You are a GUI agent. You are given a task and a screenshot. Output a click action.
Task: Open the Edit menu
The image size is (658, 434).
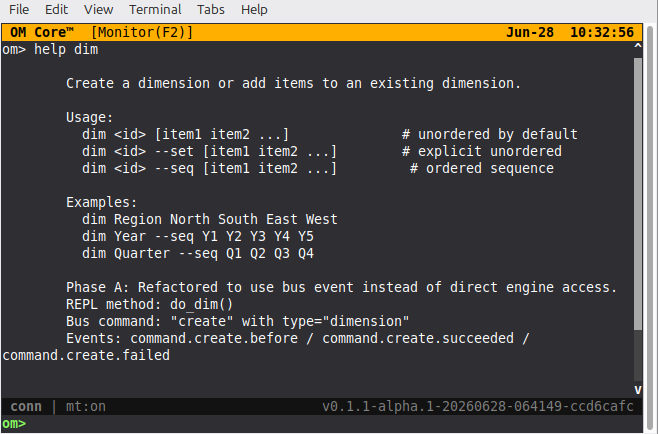[x=57, y=9]
